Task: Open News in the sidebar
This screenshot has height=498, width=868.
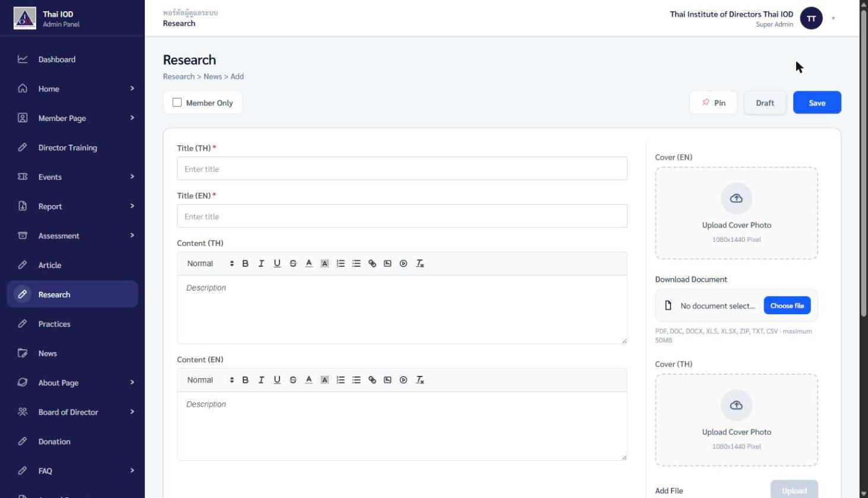Action: point(72,353)
